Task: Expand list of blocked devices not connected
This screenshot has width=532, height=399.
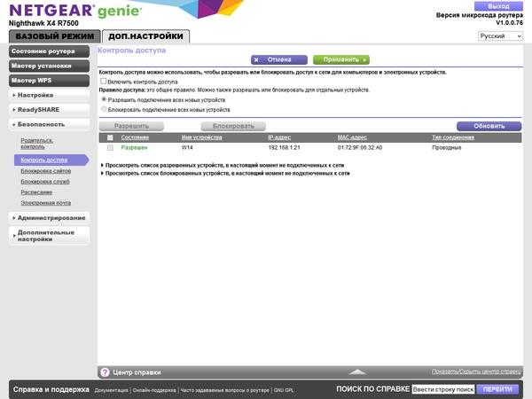Action: [225, 174]
